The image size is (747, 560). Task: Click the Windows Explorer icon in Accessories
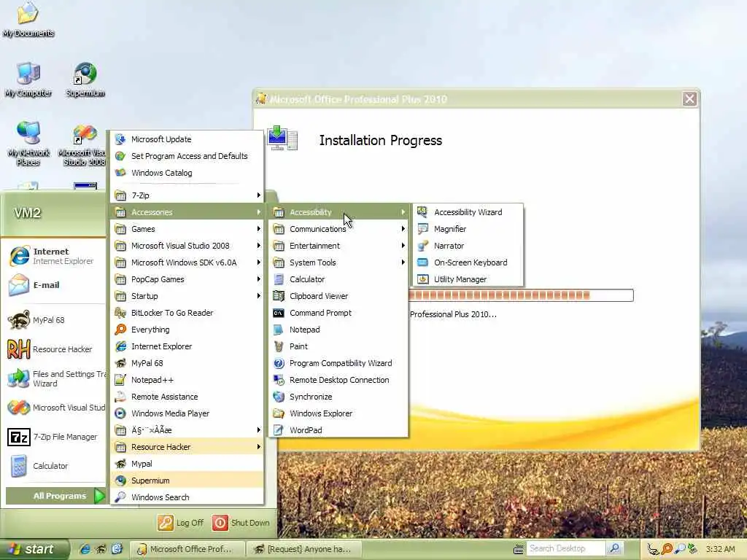279,413
